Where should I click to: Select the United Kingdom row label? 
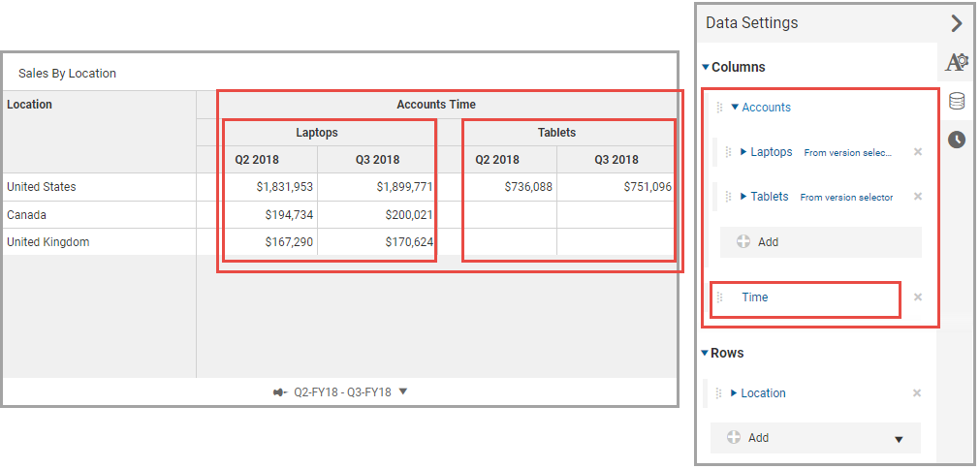pos(48,242)
